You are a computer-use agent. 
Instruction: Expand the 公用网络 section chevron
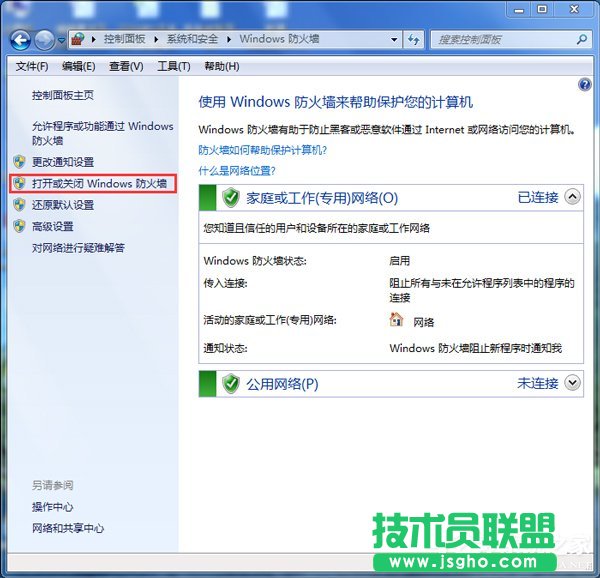point(572,383)
